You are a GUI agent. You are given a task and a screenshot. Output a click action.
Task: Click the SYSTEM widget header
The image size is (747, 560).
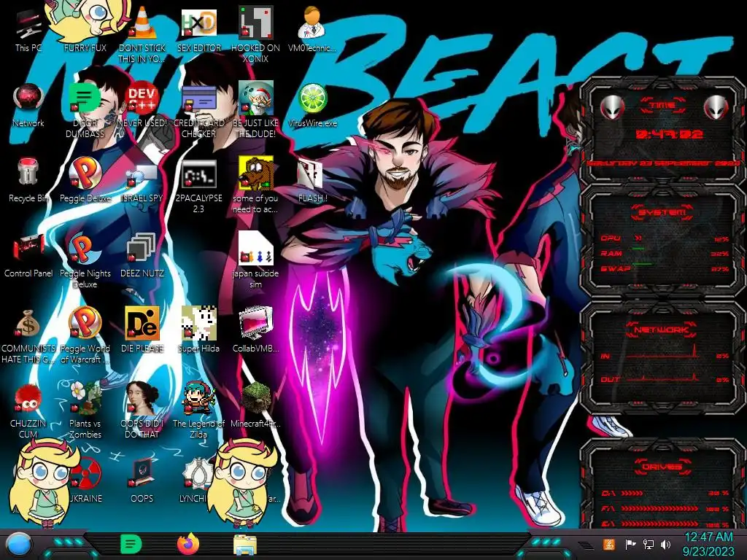pos(662,212)
